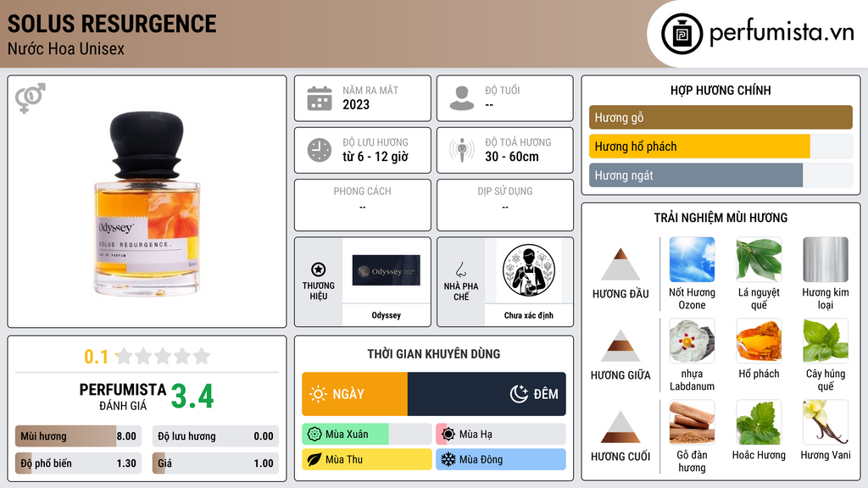Click the Độ phổ biến 1.30 rating bar
Screen dimensions: 868x488
click(x=79, y=463)
